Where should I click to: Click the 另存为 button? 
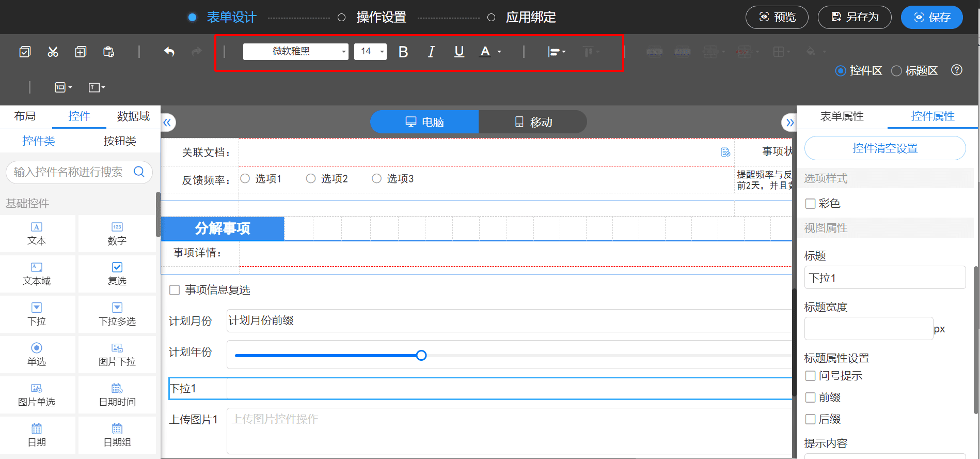(855, 17)
